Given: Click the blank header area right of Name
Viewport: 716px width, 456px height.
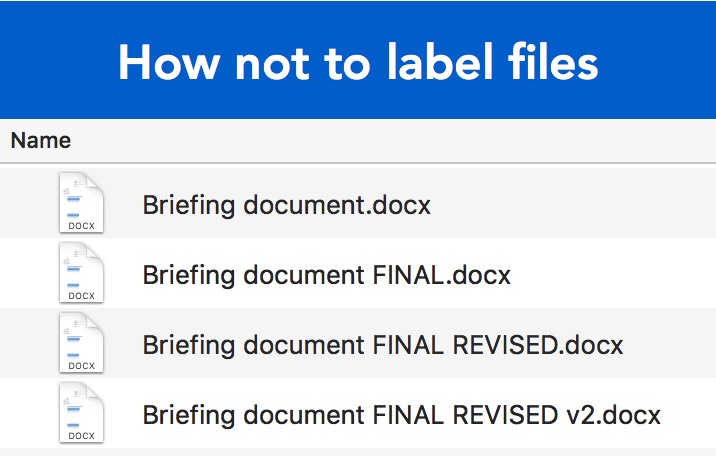Looking at the screenshot, I should click(x=400, y=140).
